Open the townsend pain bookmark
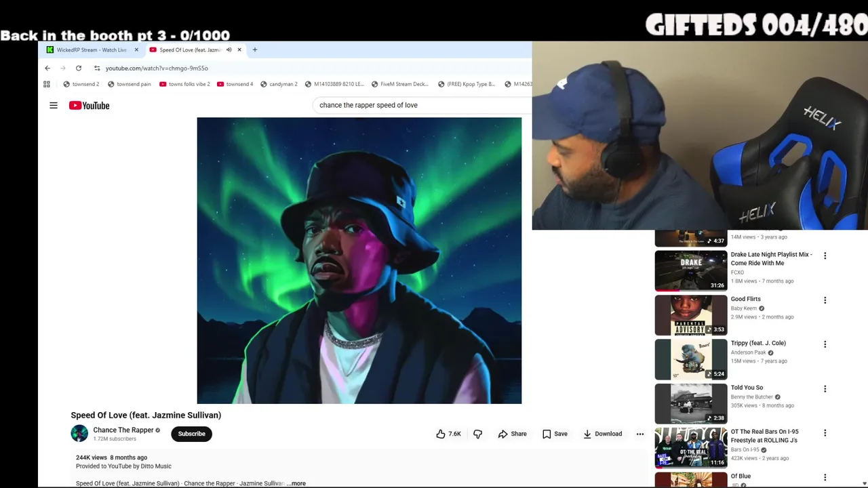The height and width of the screenshot is (488, 868). click(x=129, y=84)
